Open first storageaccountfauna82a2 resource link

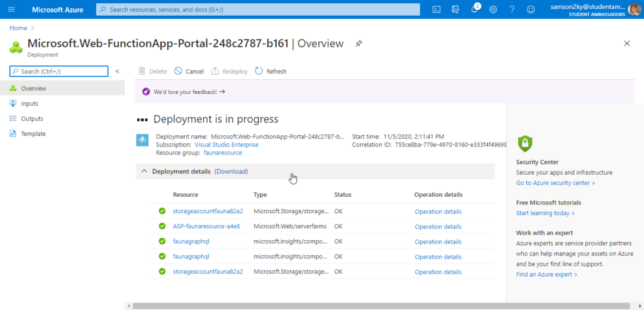click(208, 211)
